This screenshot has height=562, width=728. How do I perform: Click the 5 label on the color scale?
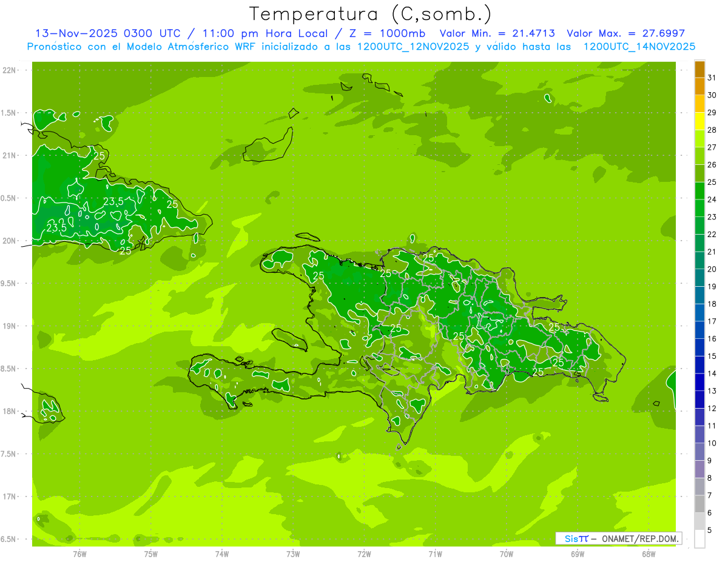[x=710, y=530]
